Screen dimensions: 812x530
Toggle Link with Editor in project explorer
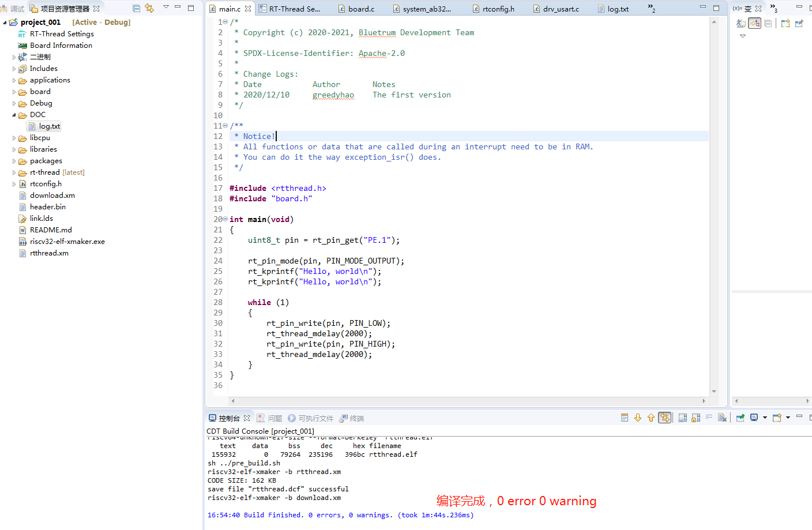coord(149,8)
